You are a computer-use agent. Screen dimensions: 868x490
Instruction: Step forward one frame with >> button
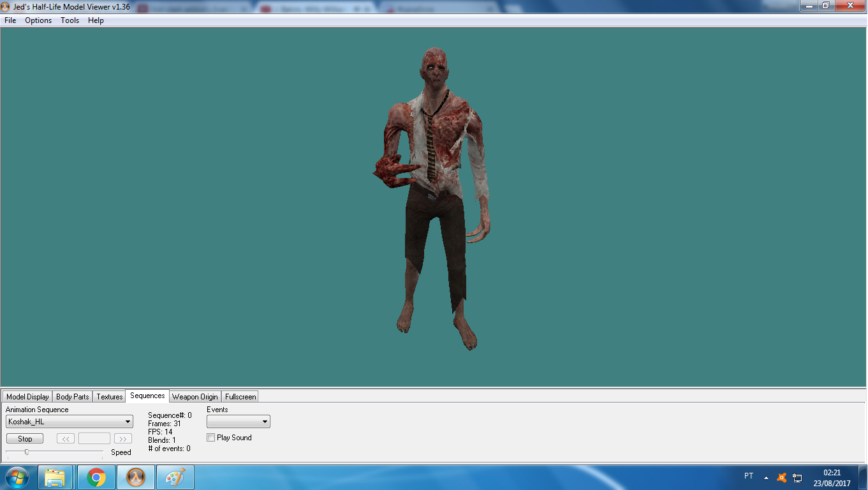123,438
